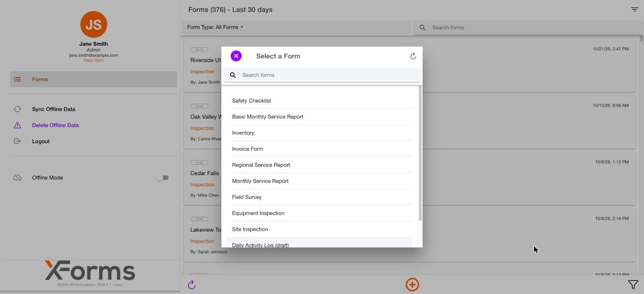This screenshot has width=644, height=294.
Task: Click the dialog's Search forms field
Action: tap(322, 75)
